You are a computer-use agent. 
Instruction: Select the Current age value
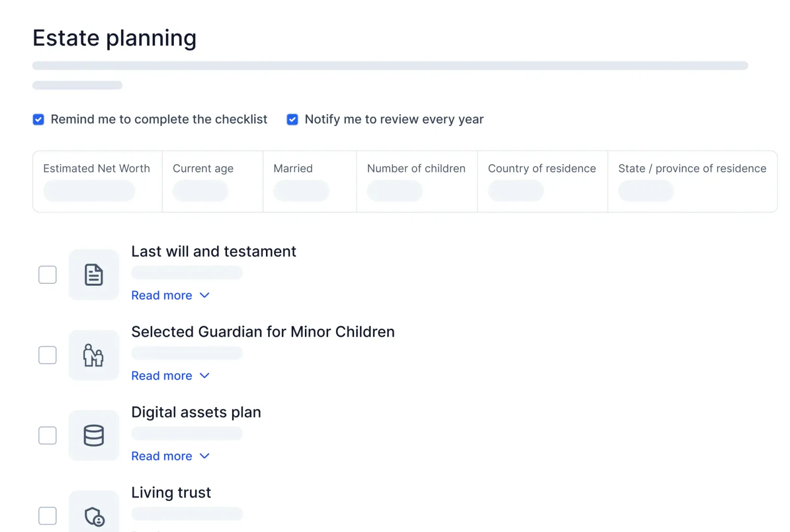coord(200,191)
